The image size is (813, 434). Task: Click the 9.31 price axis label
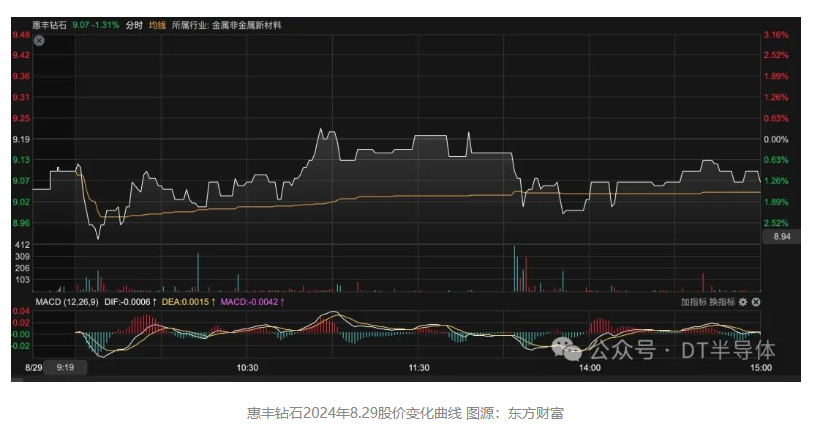pyautogui.click(x=21, y=97)
